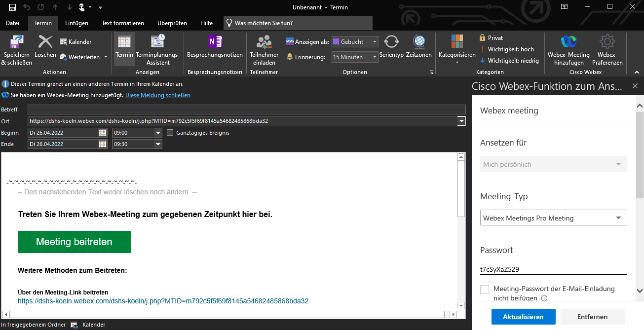Click into the Betreff subject field

tap(247, 110)
